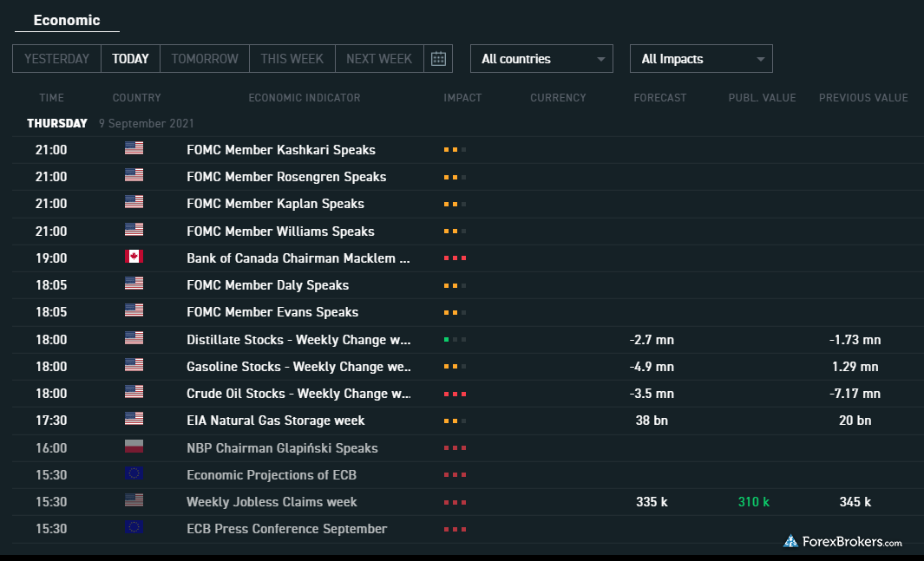The height and width of the screenshot is (561, 924).
Task: Click the Poland flag beside NBP Chairman row
Action: [x=134, y=447]
